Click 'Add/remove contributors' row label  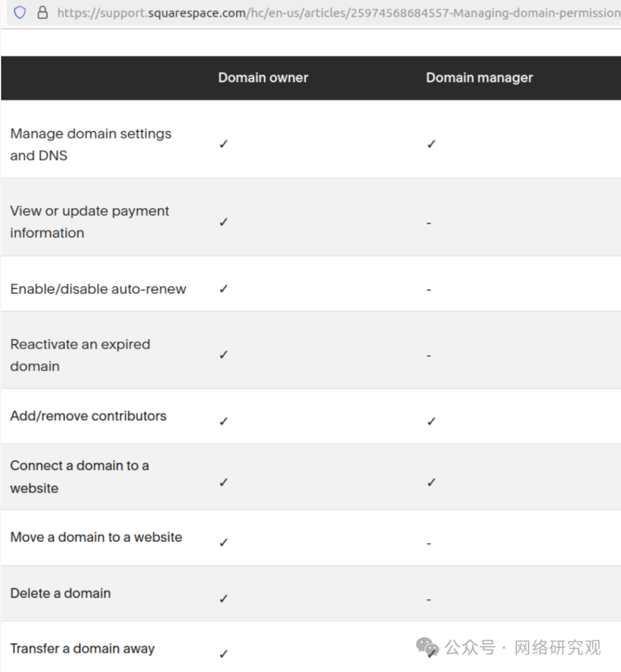[x=88, y=416]
